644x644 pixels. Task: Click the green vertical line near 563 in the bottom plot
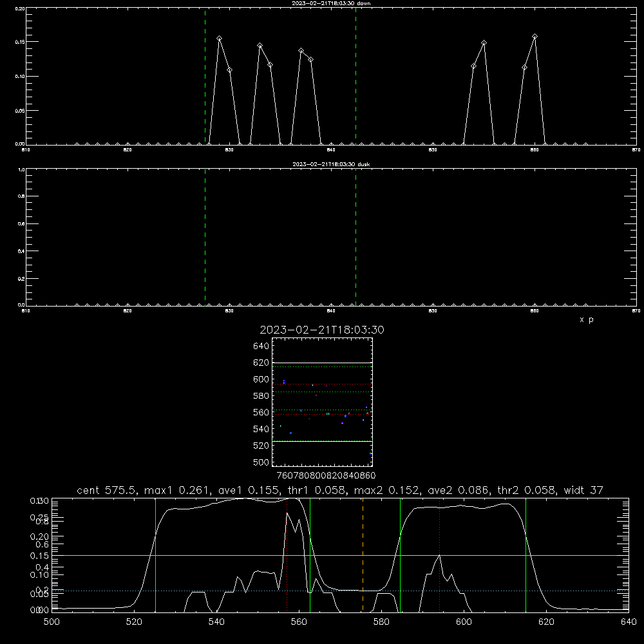[x=310, y=554]
